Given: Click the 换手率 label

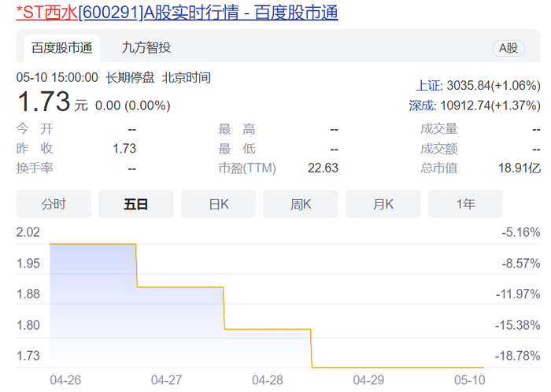Looking at the screenshot, I should coord(35,168).
